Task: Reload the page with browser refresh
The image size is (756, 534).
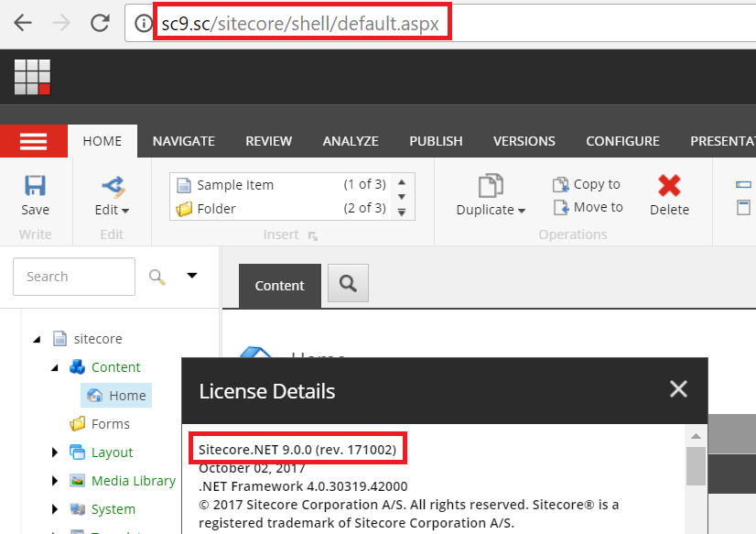Action: coord(100,24)
